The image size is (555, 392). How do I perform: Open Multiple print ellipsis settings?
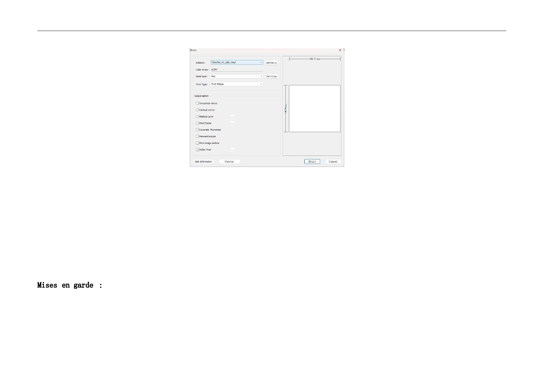233,117
